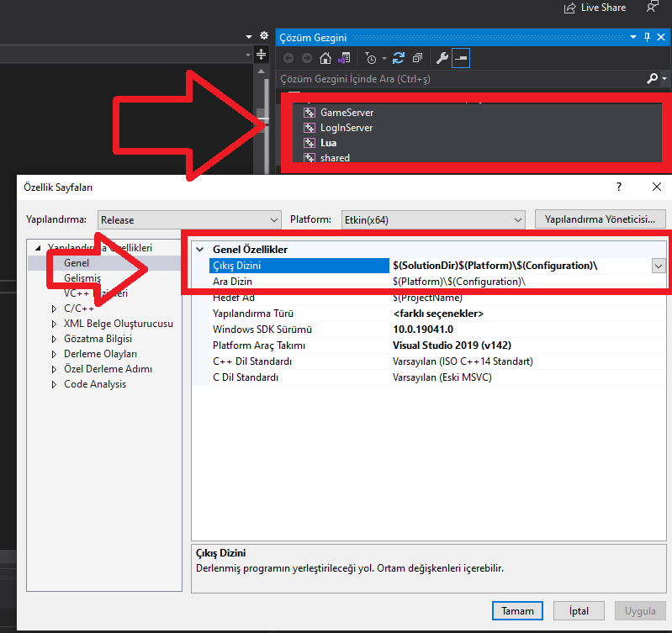Click the switch views icon next to Home
The height and width of the screenshot is (633, 672).
(x=344, y=58)
